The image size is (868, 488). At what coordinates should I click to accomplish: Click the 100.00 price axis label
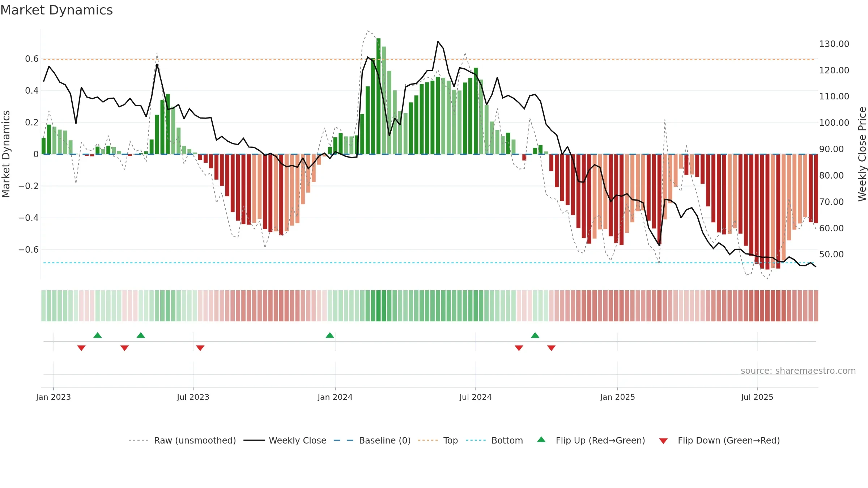click(834, 123)
